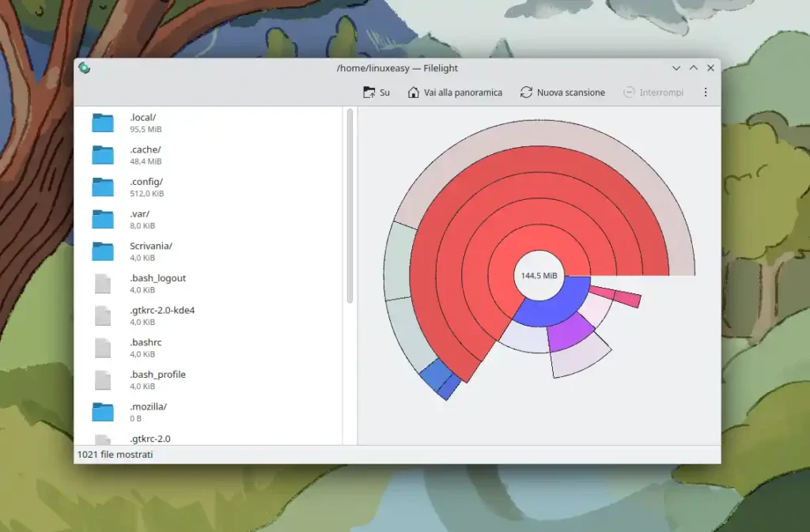This screenshot has height=532, width=810.
Task: Select the .var/ folder entry
Action: 139,213
